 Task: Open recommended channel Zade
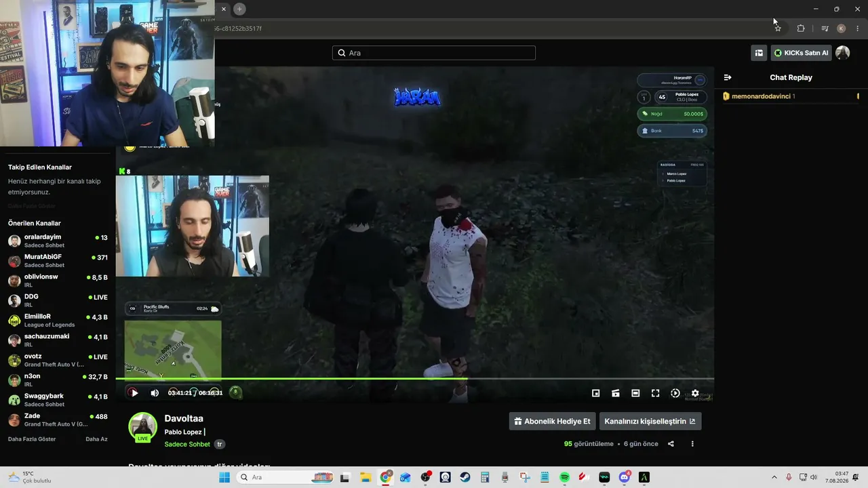click(x=58, y=420)
